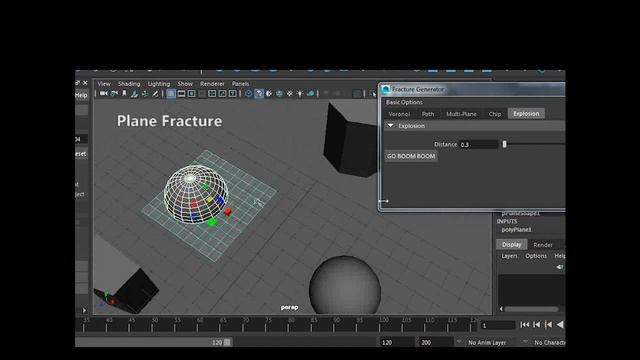640x360 pixels.
Task: Step back one key button
Action: [549, 324]
